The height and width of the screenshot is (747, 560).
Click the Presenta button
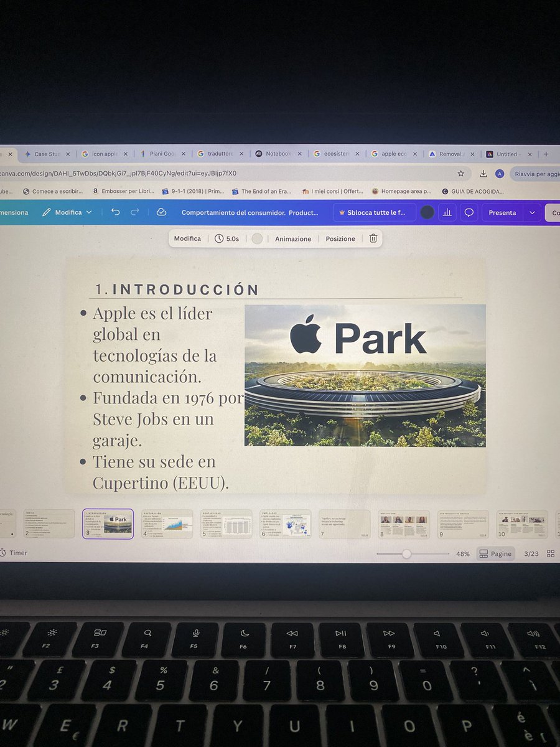coord(503,212)
